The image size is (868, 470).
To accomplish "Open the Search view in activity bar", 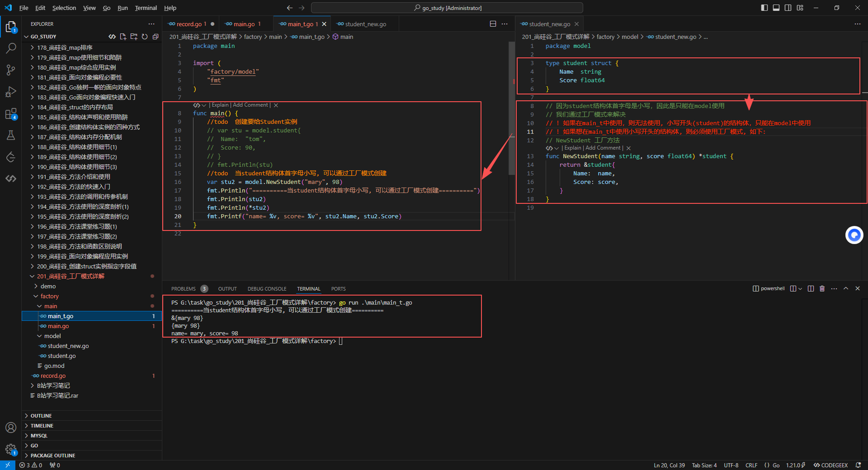I will (11, 48).
